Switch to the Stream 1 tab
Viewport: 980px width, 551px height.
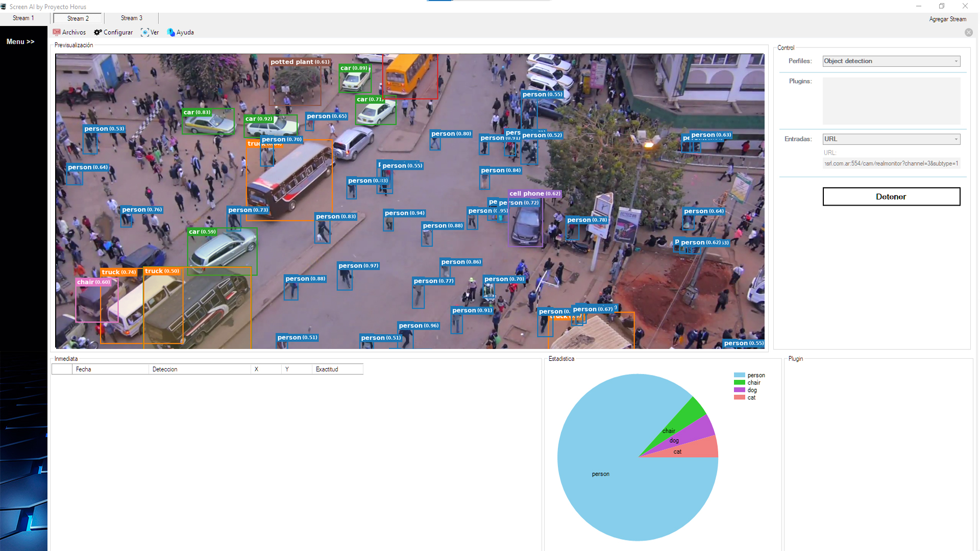click(x=23, y=18)
